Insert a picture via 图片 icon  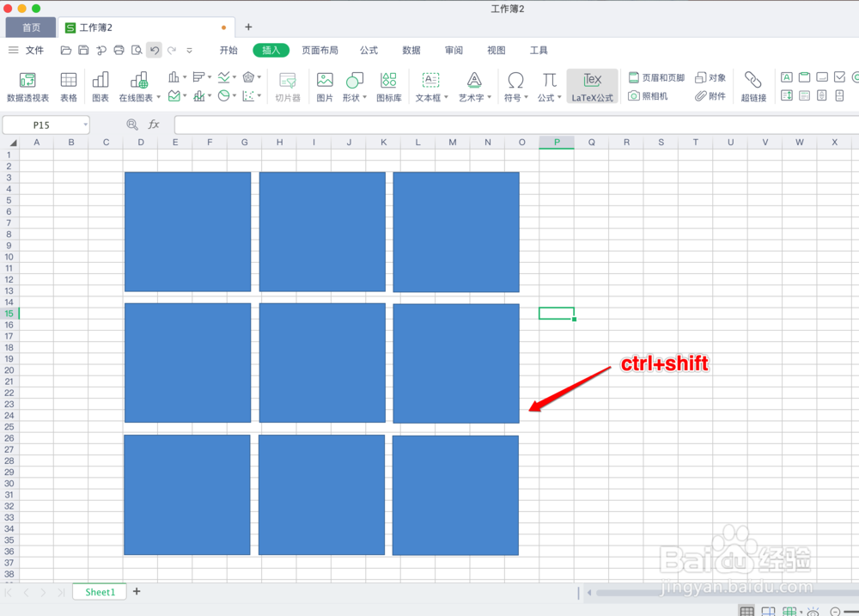pos(325,87)
